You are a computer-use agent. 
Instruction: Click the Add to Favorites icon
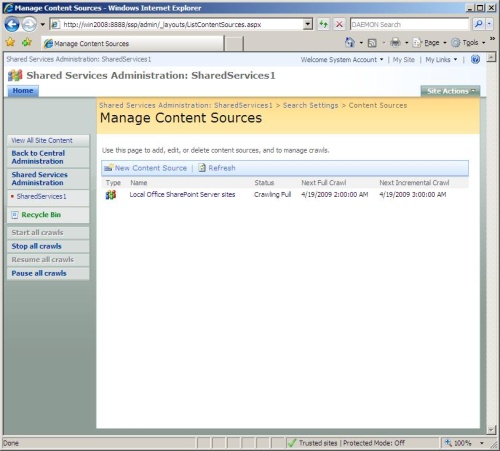27,42
